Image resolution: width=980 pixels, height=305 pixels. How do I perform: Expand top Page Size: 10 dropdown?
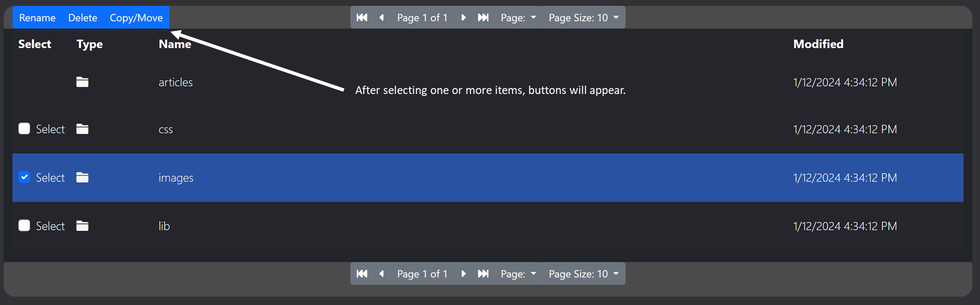pyautogui.click(x=584, y=18)
